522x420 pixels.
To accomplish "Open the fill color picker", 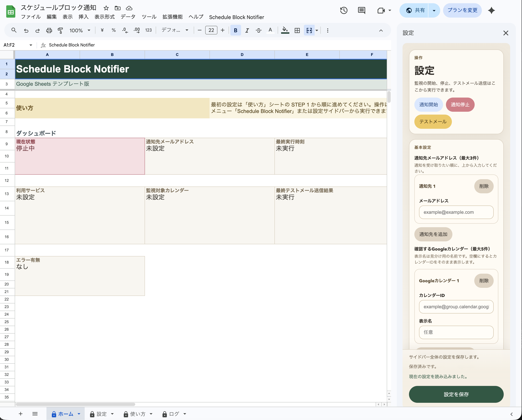I will 285,30.
